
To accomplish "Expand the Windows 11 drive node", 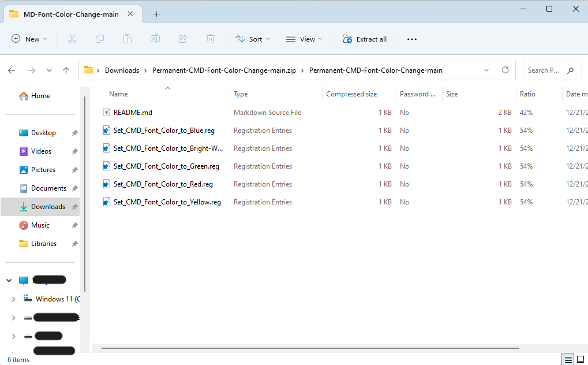I will (x=13, y=299).
